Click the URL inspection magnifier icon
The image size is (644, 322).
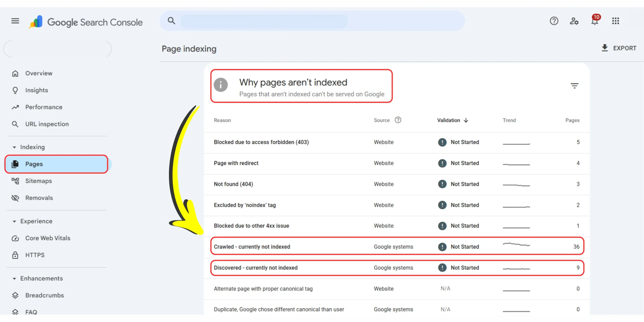coord(15,124)
